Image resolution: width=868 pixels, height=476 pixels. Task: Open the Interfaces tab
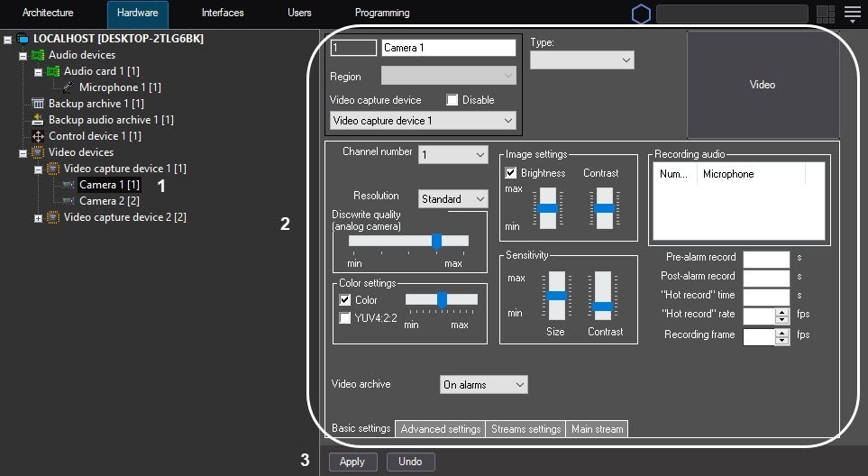point(223,14)
